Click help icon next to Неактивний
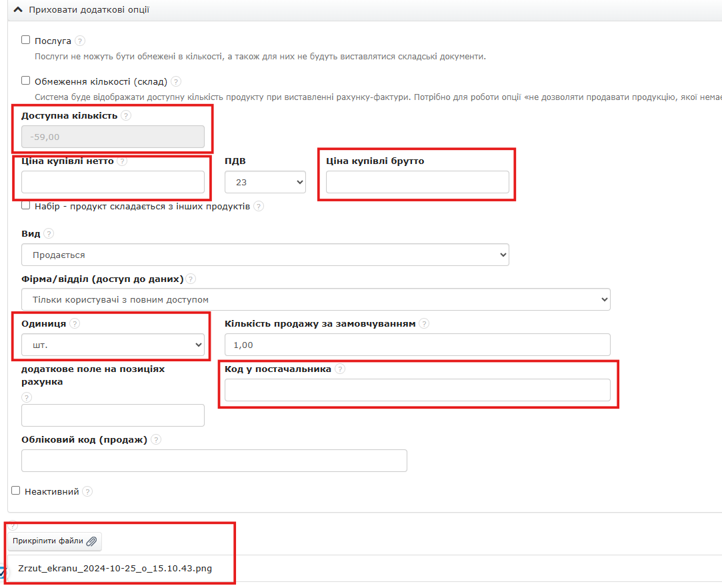Screen dimensions: 722x588 [87, 491]
